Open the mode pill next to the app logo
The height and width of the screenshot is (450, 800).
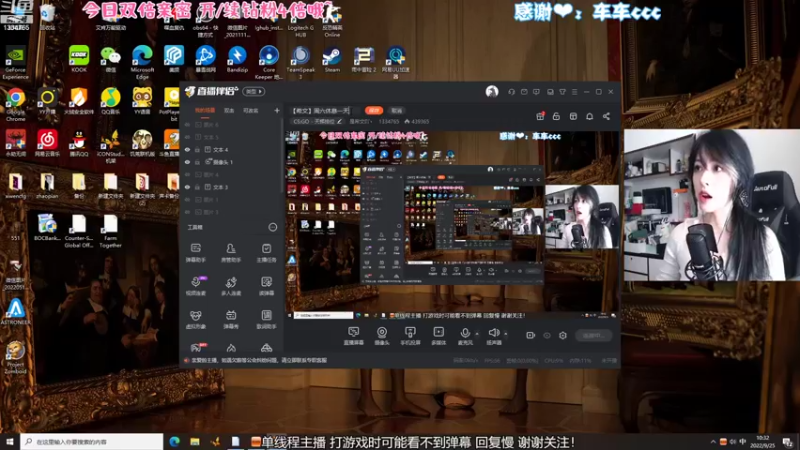click(254, 91)
